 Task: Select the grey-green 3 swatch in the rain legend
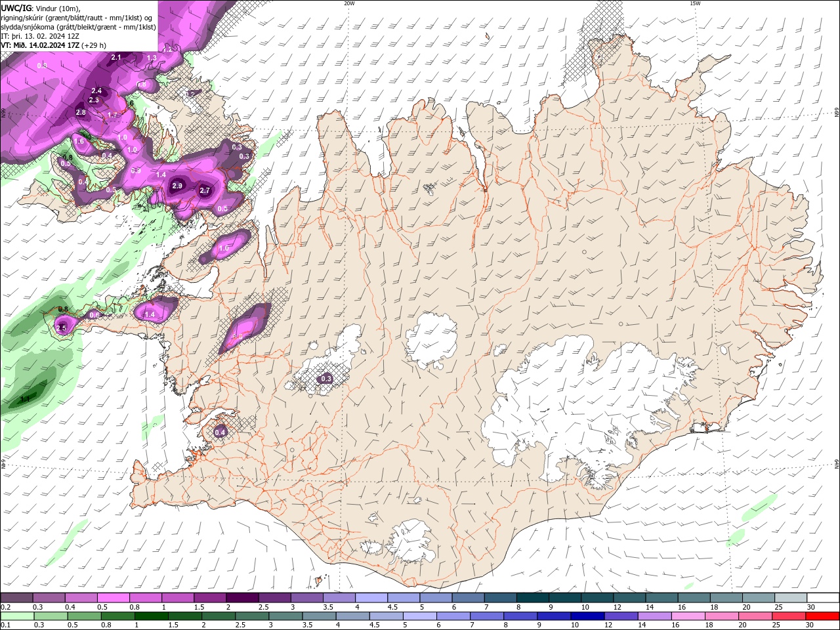285,616
